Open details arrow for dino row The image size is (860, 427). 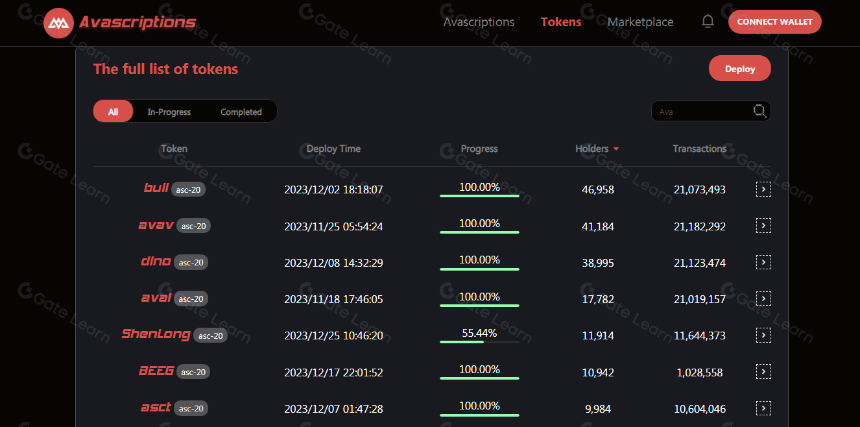(x=763, y=263)
